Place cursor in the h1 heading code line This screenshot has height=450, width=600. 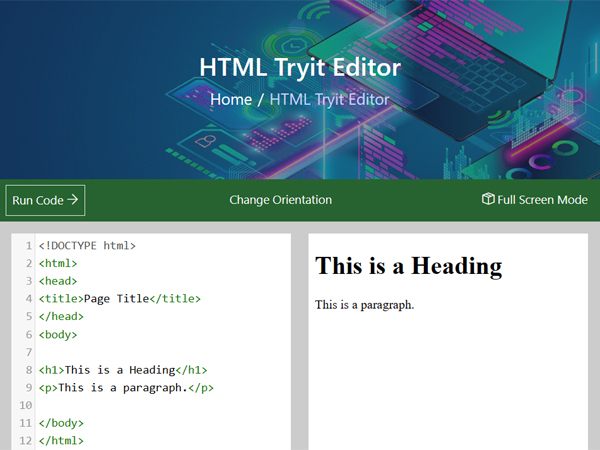pos(123,370)
